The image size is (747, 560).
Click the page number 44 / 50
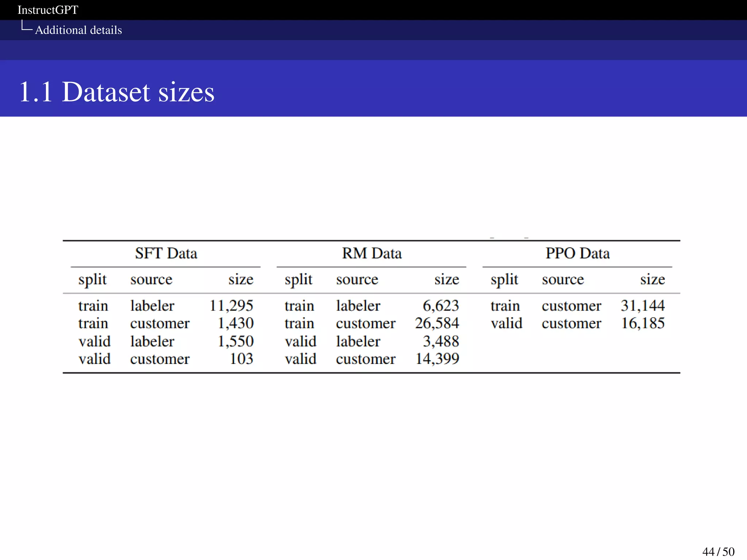click(718, 552)
